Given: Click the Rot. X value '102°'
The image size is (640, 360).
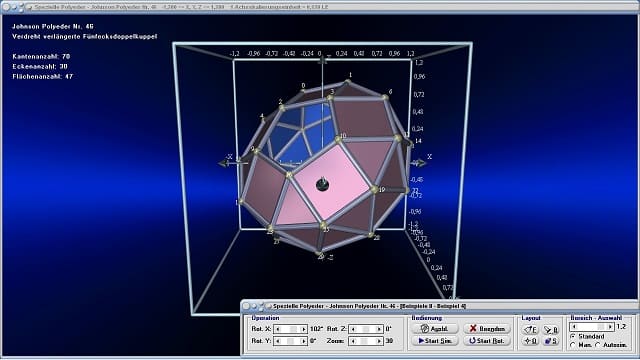Looking at the screenshot, I should 316,329.
